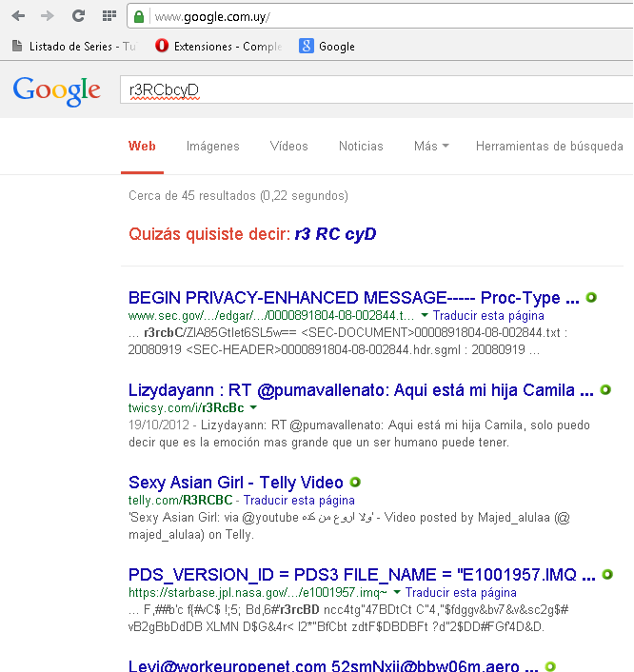Open Herramientas de búsqueda

549,147
